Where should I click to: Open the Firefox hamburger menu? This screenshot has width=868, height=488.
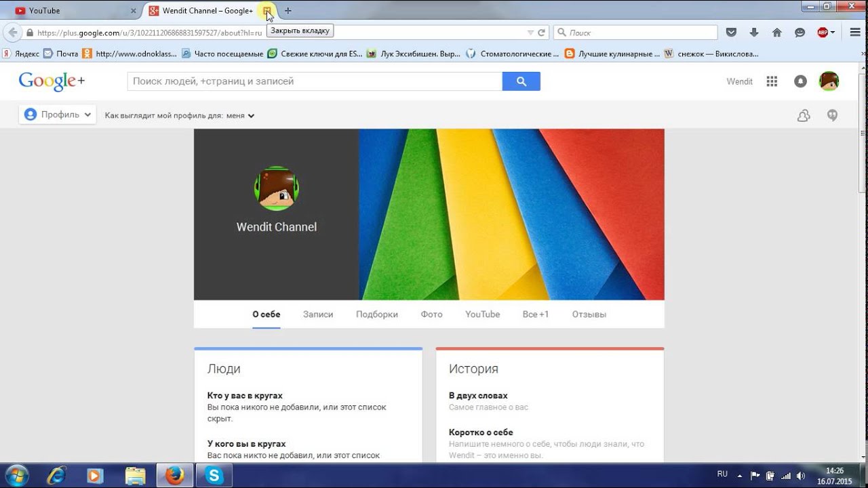tap(855, 32)
